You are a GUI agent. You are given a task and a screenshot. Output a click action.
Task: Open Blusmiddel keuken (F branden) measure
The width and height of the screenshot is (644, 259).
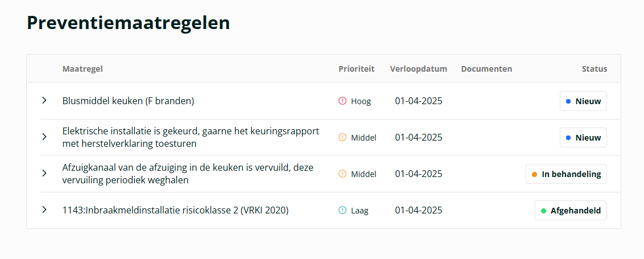point(128,101)
